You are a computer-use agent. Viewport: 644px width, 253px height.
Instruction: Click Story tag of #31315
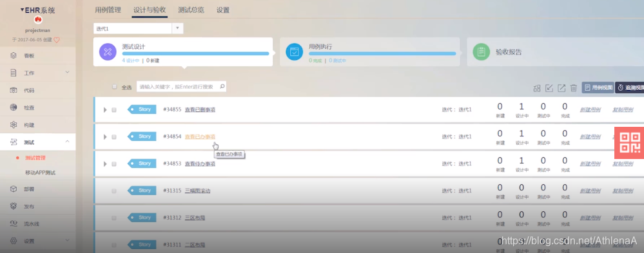pyautogui.click(x=142, y=191)
